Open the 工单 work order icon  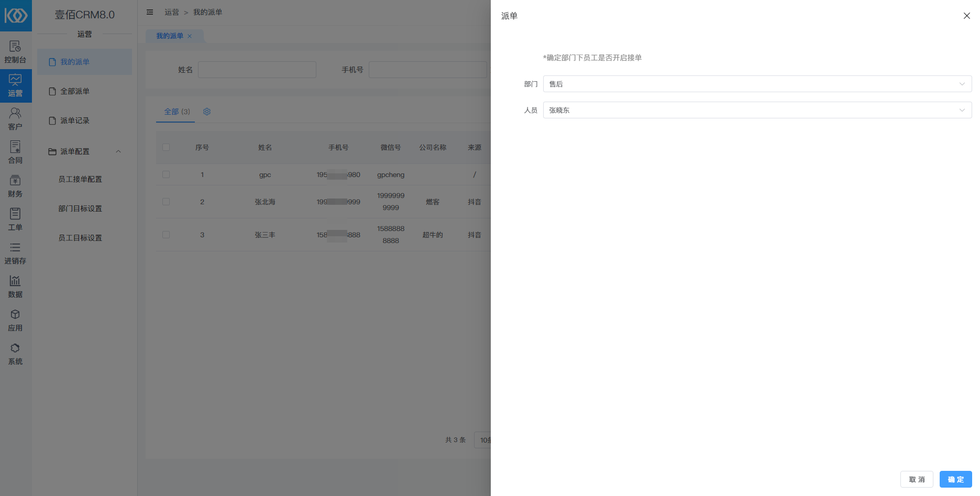(x=15, y=214)
